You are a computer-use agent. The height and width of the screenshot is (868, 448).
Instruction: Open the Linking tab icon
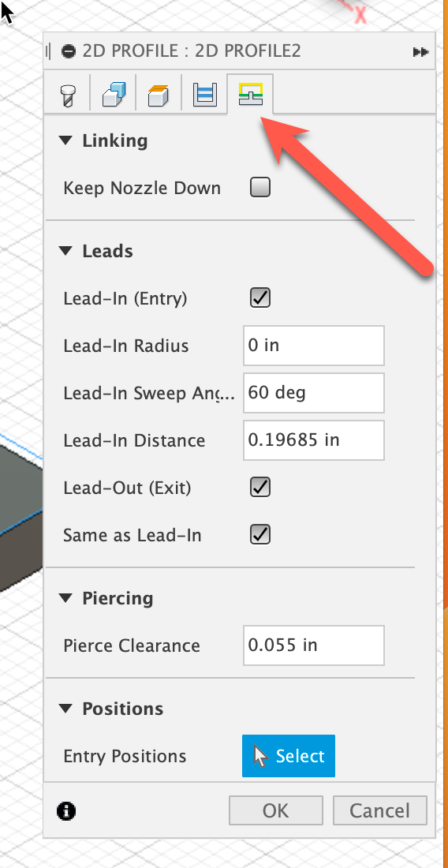[250, 95]
